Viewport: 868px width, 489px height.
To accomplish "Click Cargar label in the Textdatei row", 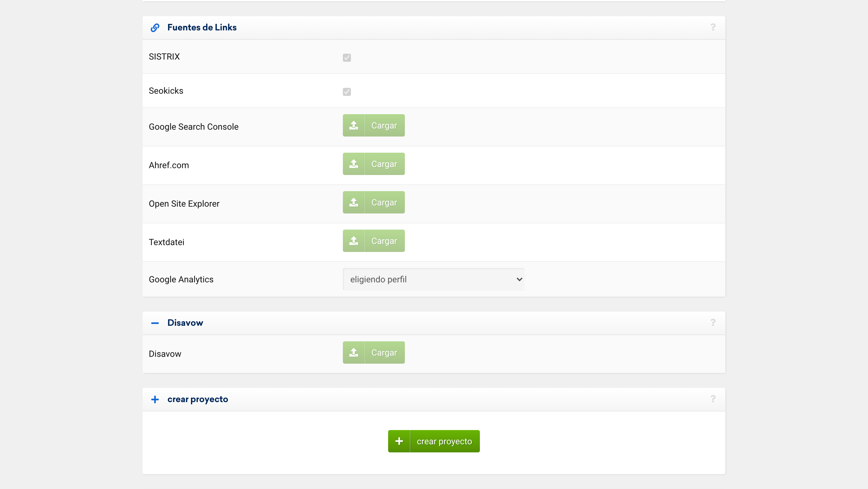I will point(384,241).
